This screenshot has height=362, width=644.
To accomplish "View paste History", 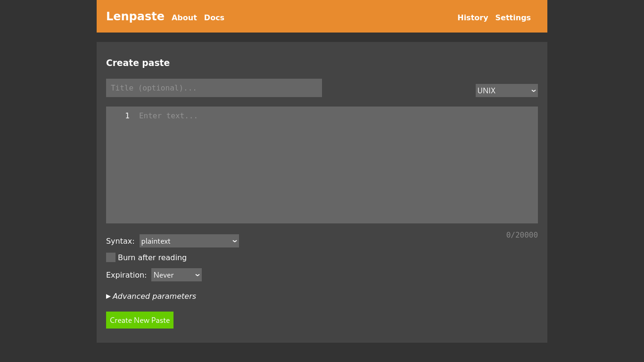I will (x=472, y=17).
